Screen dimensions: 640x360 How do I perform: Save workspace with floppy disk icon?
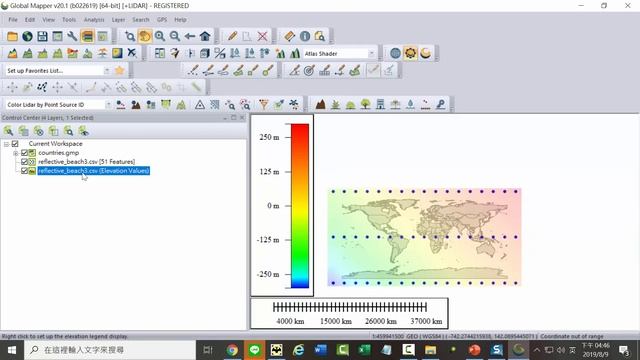(42, 36)
